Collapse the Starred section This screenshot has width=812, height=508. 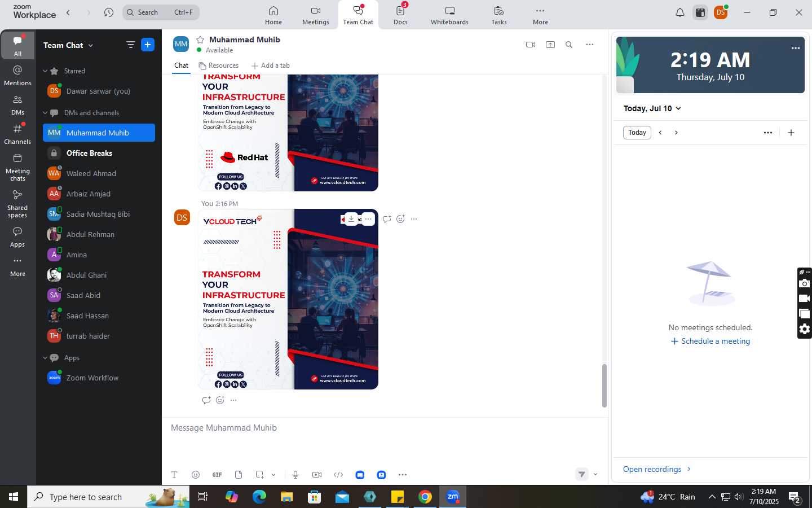click(x=45, y=71)
